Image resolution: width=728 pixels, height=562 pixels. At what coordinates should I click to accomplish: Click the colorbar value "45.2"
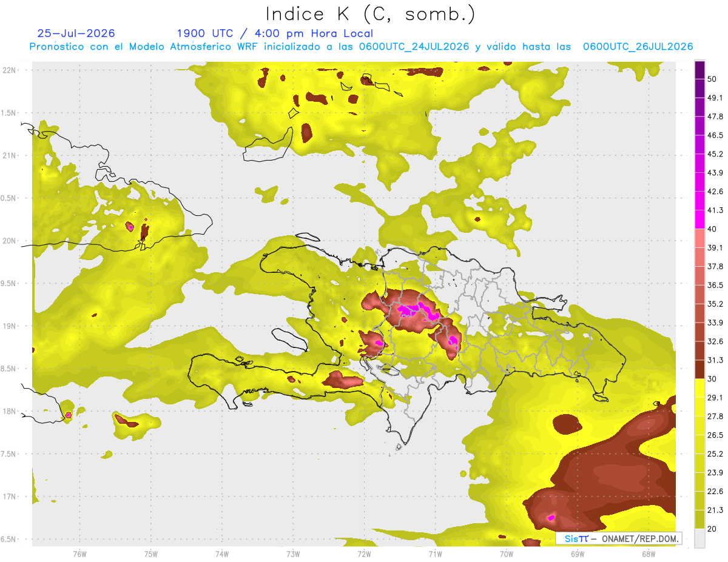click(x=716, y=154)
